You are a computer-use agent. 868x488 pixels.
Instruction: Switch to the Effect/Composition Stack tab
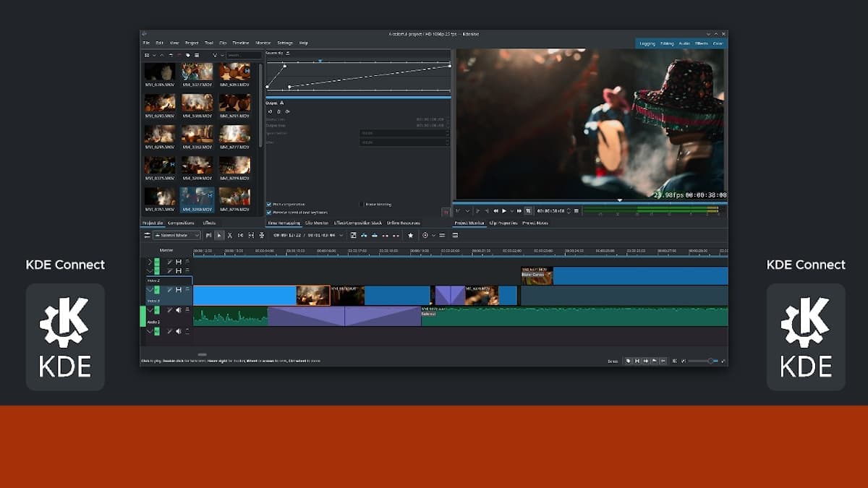click(357, 223)
